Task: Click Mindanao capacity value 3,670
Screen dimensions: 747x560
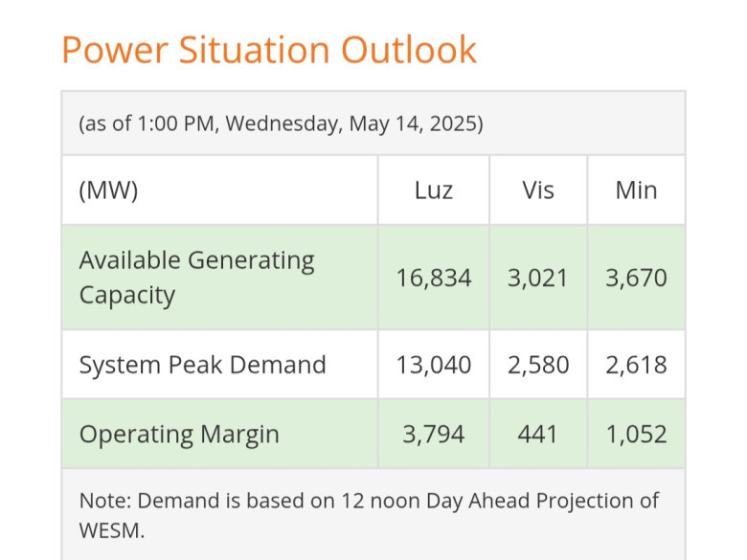Action: coord(636,279)
